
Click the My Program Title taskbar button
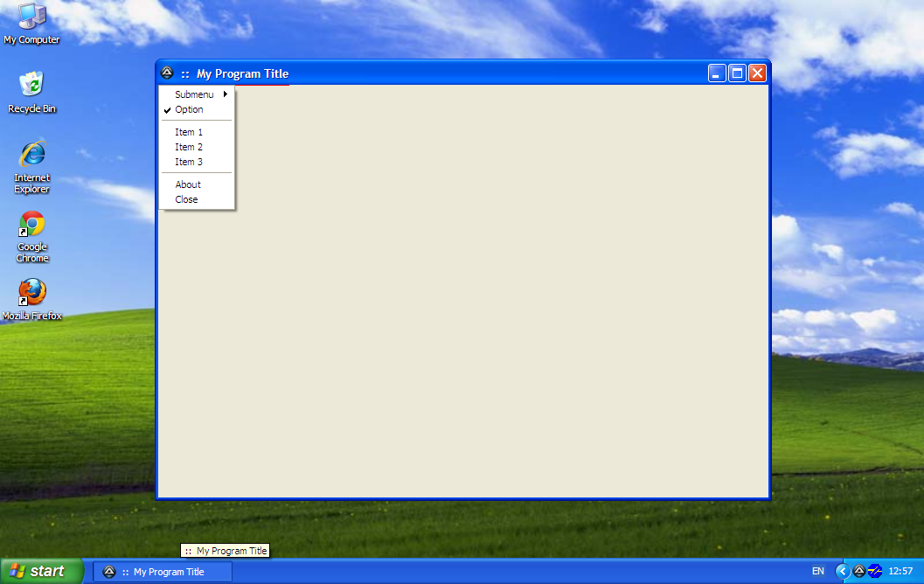(x=163, y=572)
